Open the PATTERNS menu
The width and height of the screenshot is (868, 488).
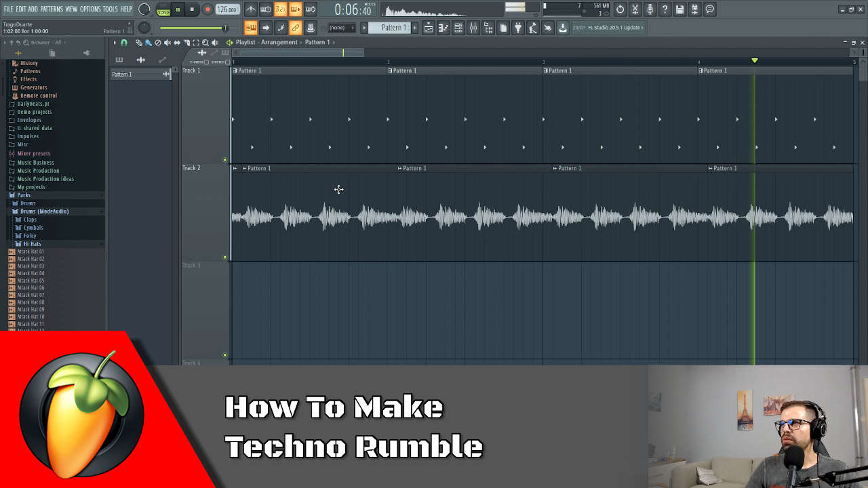[x=52, y=9]
